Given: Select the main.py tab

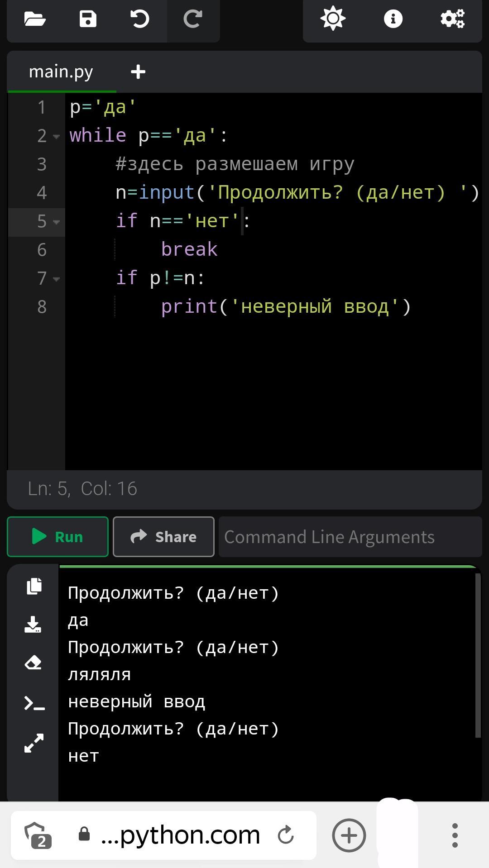Looking at the screenshot, I should click(x=61, y=72).
